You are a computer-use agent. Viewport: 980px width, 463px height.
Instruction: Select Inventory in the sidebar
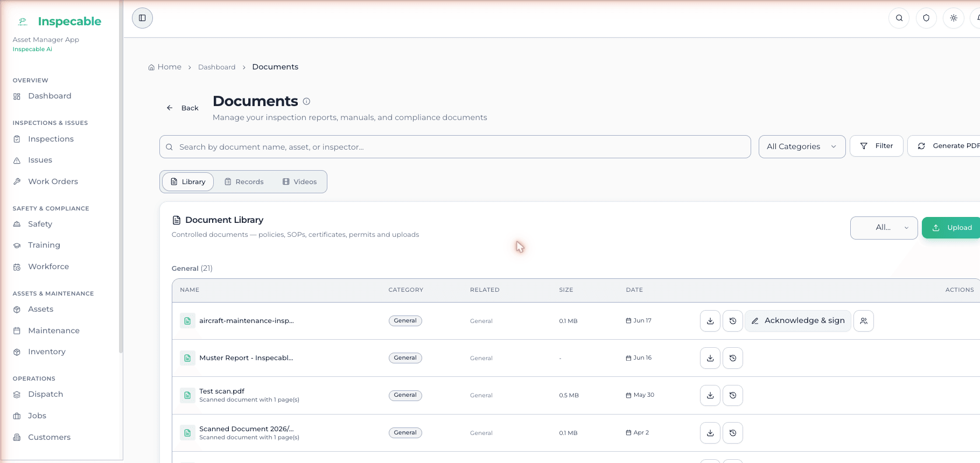[x=47, y=352]
